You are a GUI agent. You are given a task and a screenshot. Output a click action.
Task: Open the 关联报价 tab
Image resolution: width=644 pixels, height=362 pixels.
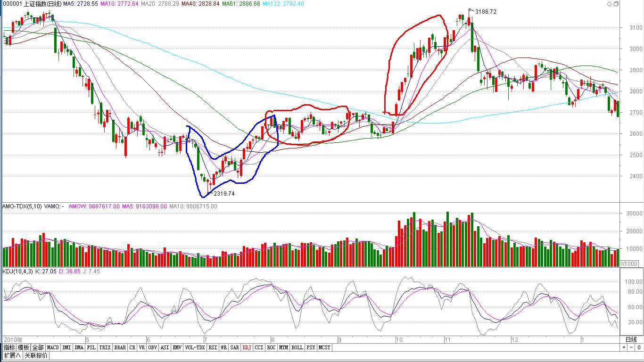pos(36,355)
